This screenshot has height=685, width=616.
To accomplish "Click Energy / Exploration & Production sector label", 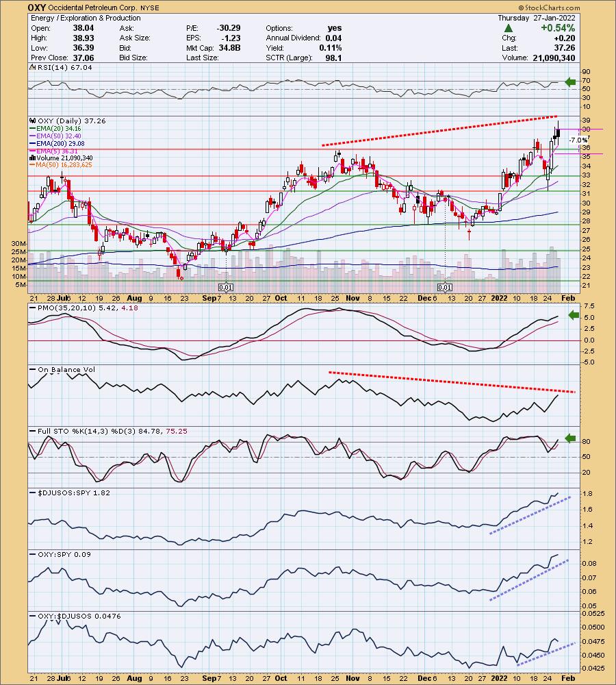I will click(x=86, y=18).
